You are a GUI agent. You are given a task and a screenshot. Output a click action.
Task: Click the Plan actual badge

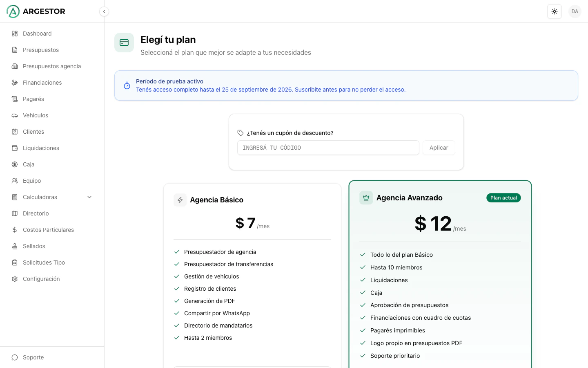pos(503,198)
